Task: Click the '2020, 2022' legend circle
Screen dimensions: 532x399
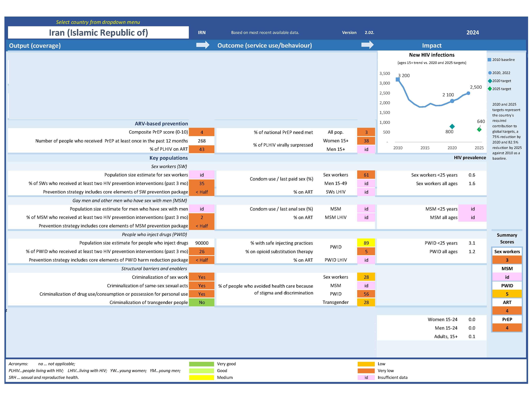Action: pos(490,73)
